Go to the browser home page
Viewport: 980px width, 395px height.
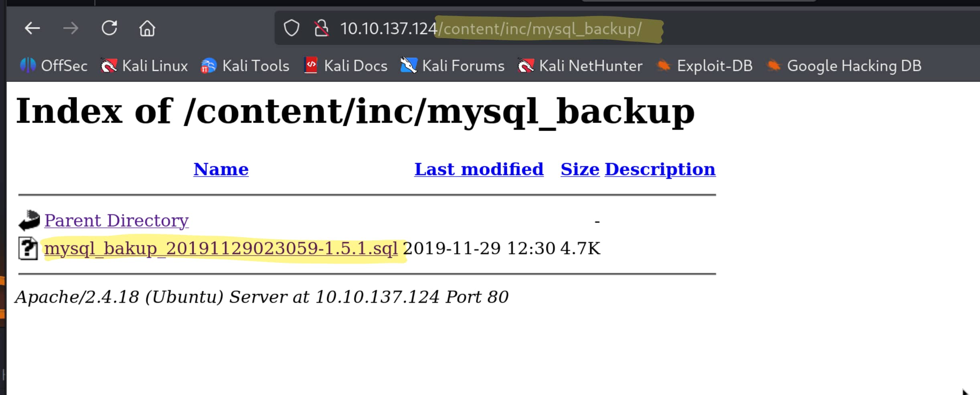coord(147,28)
